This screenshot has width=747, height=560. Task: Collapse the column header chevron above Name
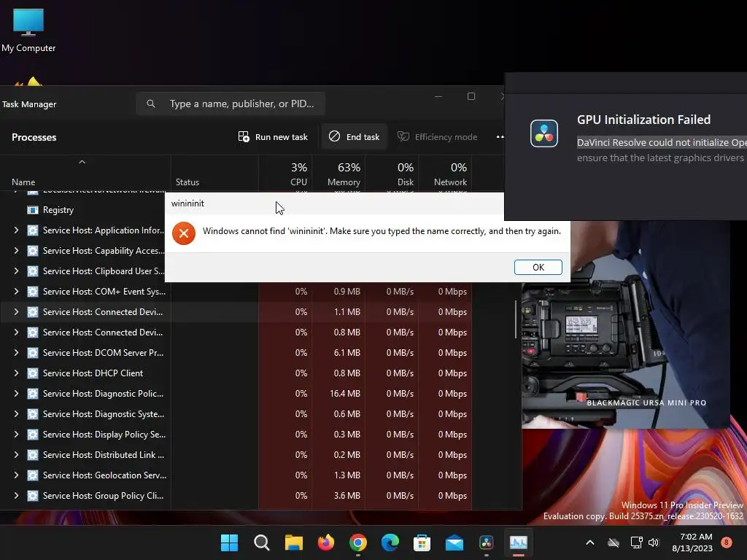click(x=82, y=162)
